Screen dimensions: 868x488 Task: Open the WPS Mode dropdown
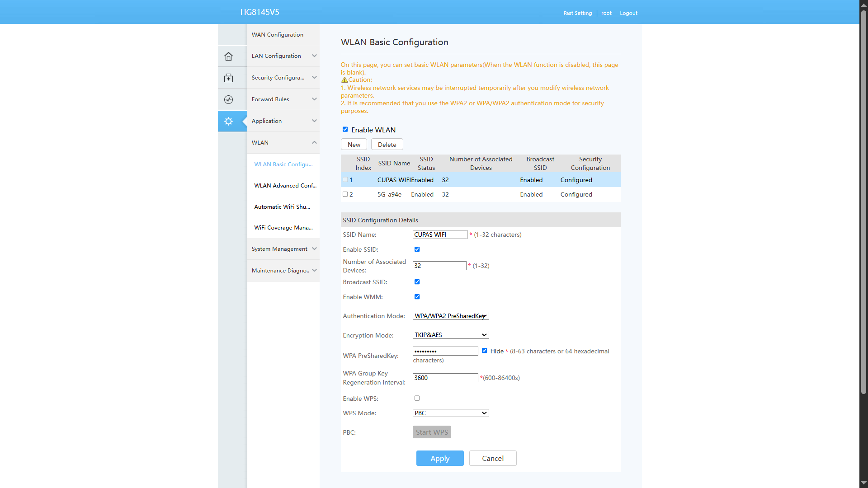(x=451, y=413)
